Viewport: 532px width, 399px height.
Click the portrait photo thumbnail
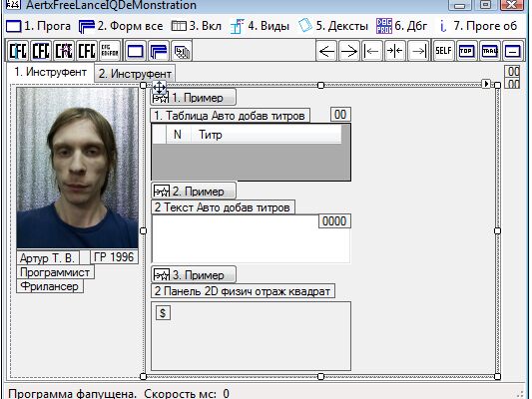tap(78, 169)
